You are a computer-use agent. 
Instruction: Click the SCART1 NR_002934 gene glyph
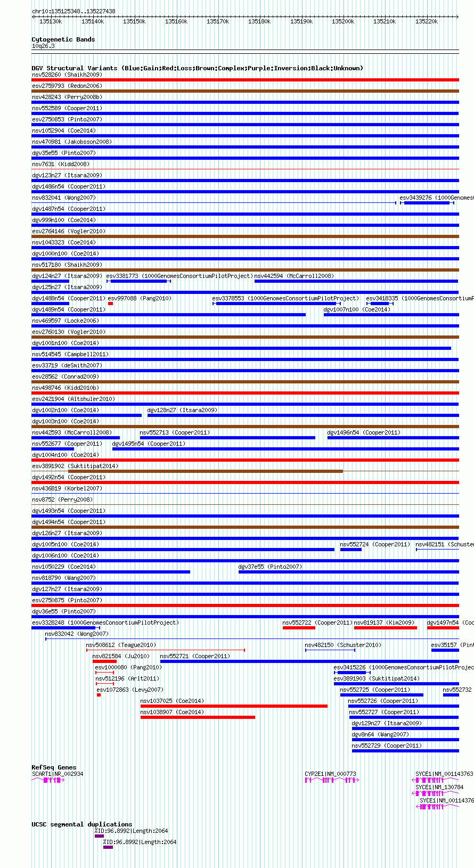[48, 780]
